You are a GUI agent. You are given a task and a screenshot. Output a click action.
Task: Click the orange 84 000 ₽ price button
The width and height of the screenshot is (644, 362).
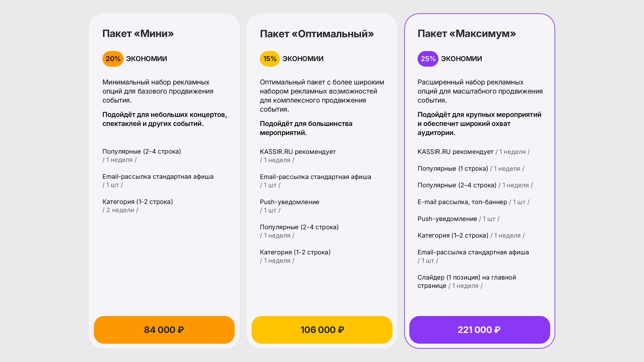tap(164, 330)
